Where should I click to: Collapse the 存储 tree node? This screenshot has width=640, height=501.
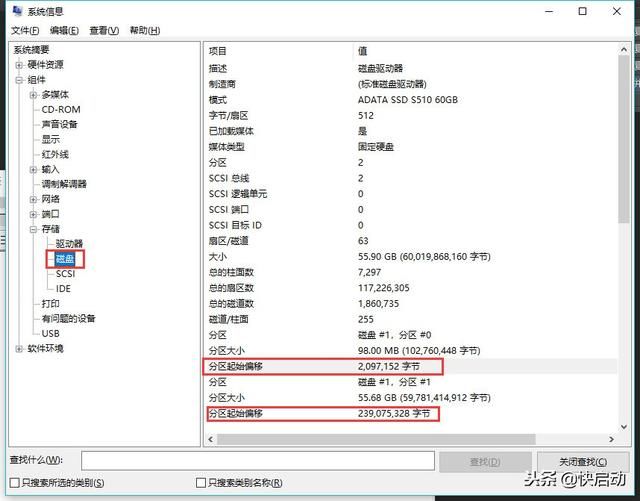pos(33,229)
